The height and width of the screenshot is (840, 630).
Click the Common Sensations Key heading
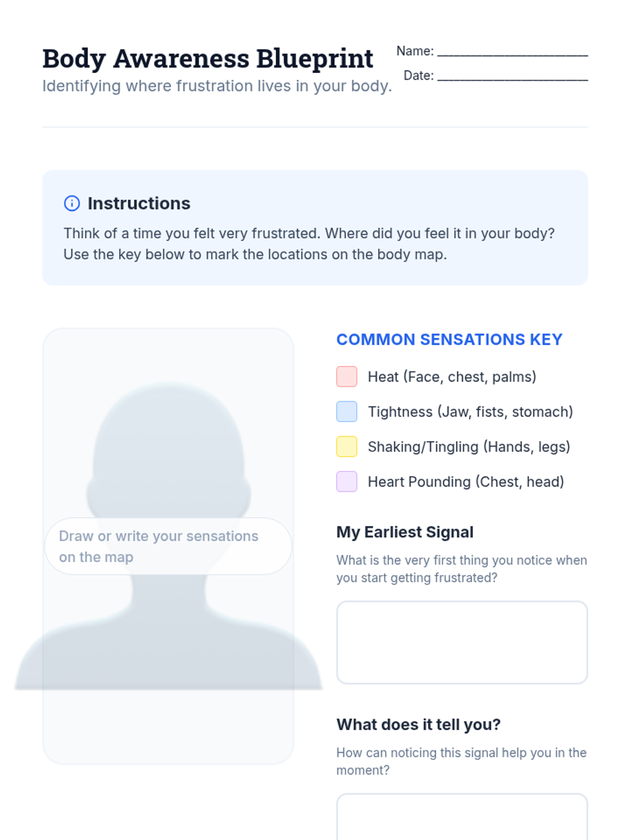(x=449, y=340)
